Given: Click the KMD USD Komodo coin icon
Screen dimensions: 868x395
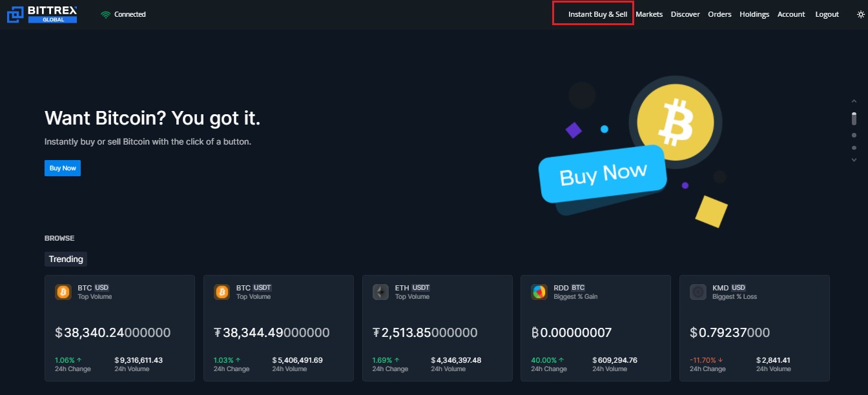Looking at the screenshot, I should (x=697, y=292).
